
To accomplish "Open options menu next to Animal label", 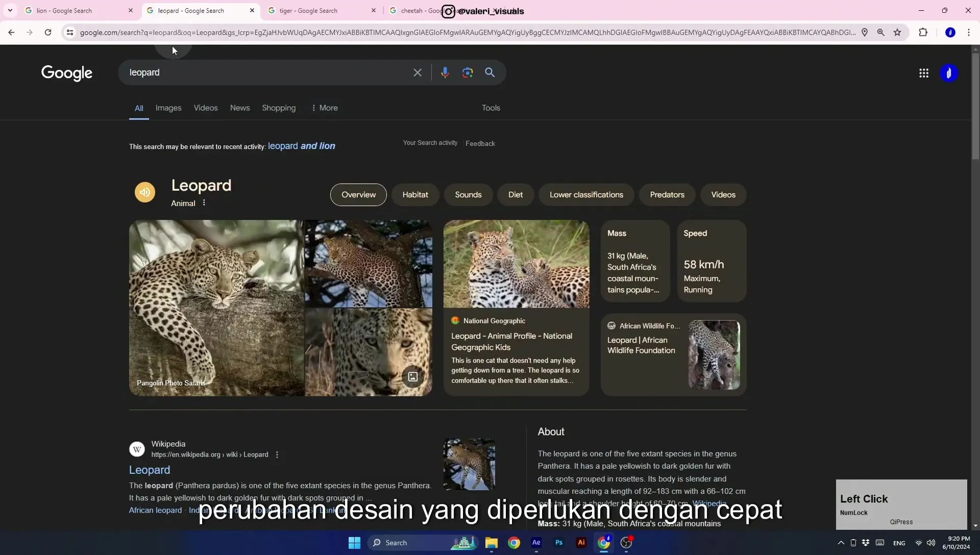I will [x=204, y=203].
